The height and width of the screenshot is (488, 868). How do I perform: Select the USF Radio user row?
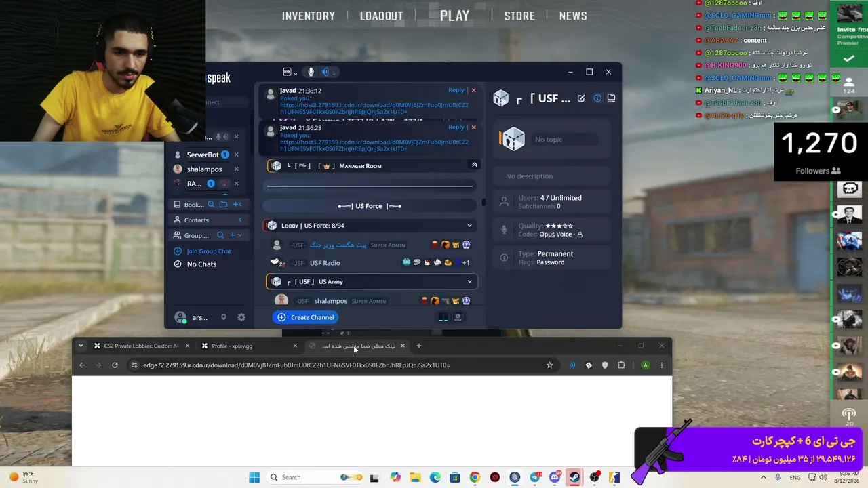370,263
